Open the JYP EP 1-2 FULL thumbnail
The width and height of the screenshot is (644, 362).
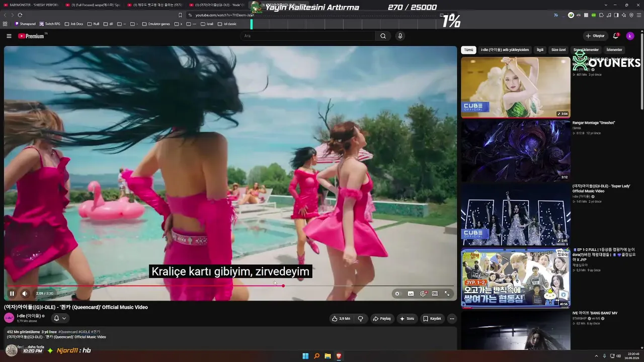516,278
